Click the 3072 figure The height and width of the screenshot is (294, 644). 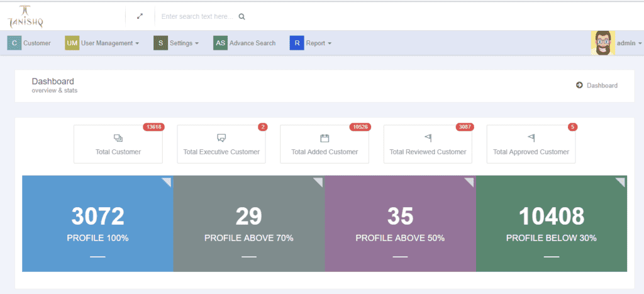coord(97,217)
